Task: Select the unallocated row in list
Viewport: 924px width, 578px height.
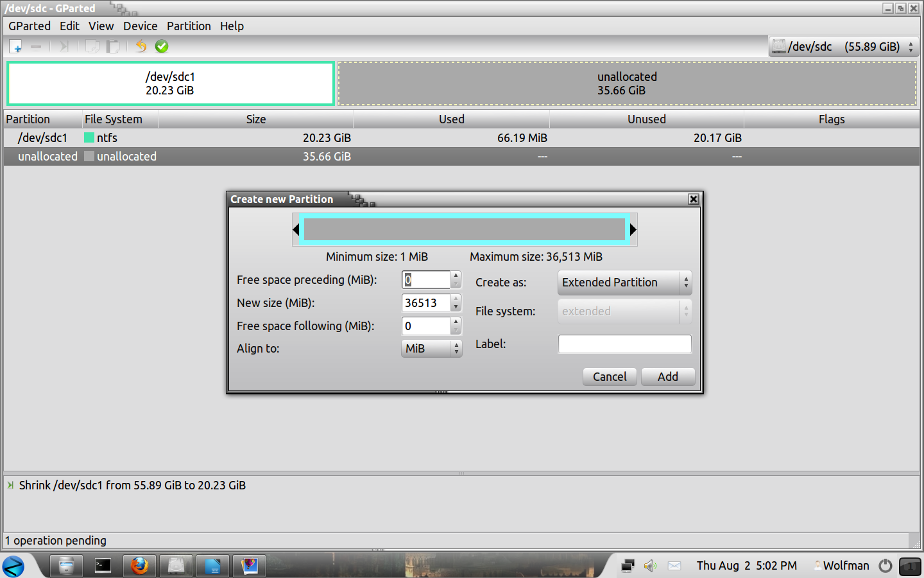Action: (x=461, y=157)
